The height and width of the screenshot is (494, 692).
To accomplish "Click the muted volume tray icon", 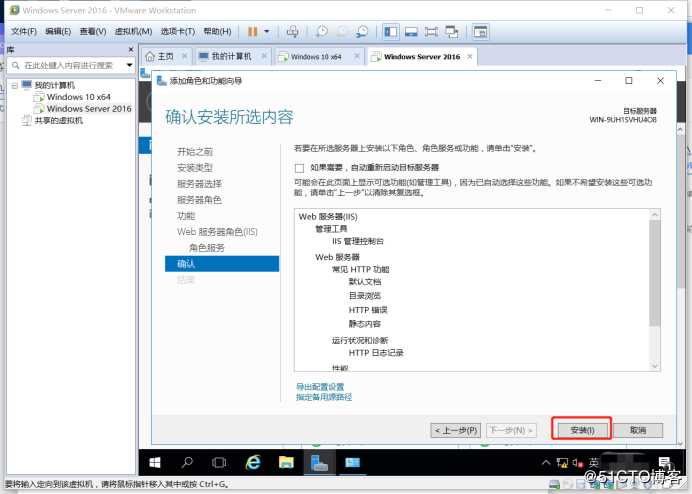I will tap(578, 462).
